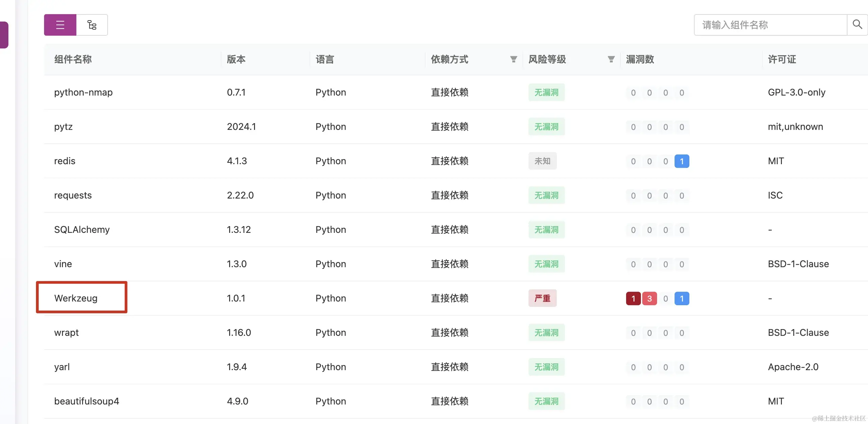
Task: Open the SQLAlchemy component entry
Action: 82,229
